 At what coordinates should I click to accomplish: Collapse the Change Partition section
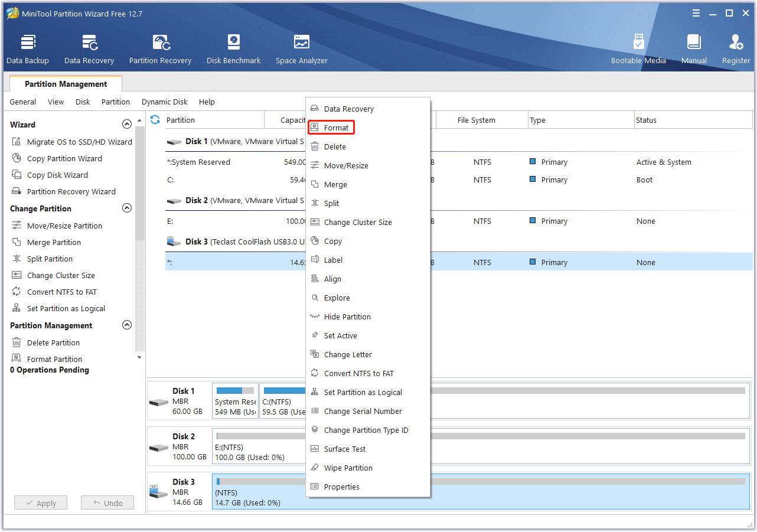pos(127,208)
